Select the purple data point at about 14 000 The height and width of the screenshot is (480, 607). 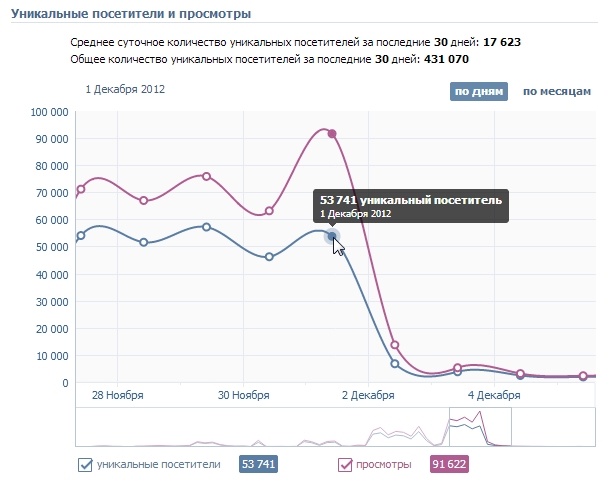pyautogui.click(x=395, y=345)
